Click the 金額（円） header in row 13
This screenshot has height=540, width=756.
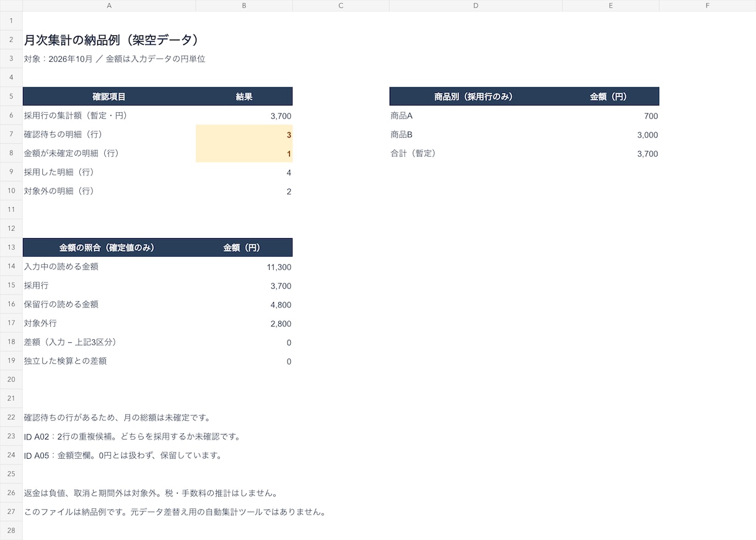[244, 247]
